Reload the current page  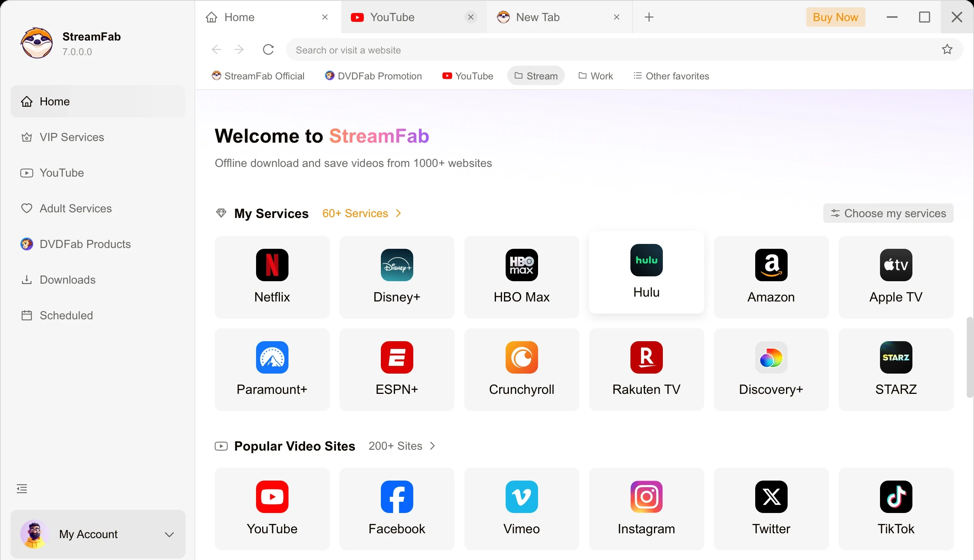coord(268,49)
